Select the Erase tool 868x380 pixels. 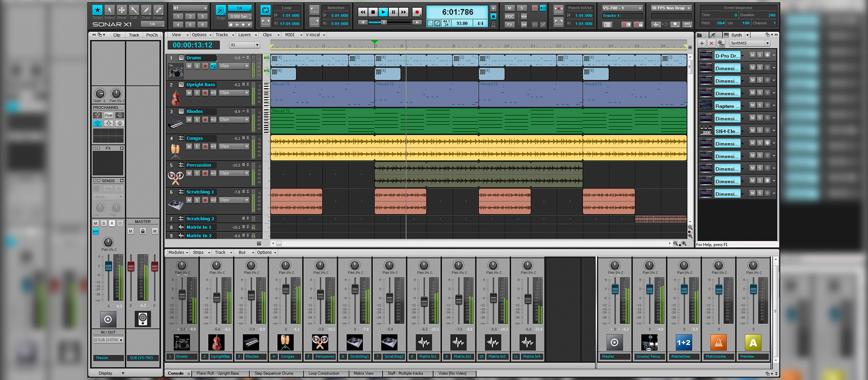(158, 10)
